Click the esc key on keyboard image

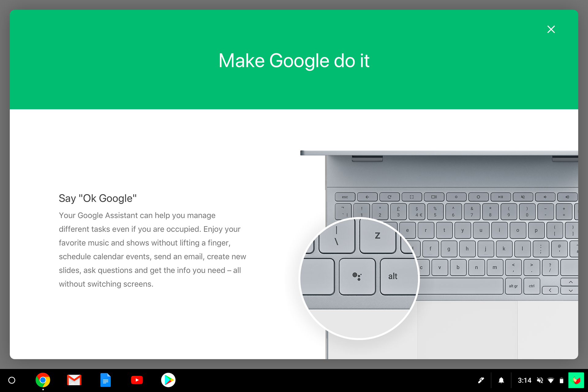[345, 197]
